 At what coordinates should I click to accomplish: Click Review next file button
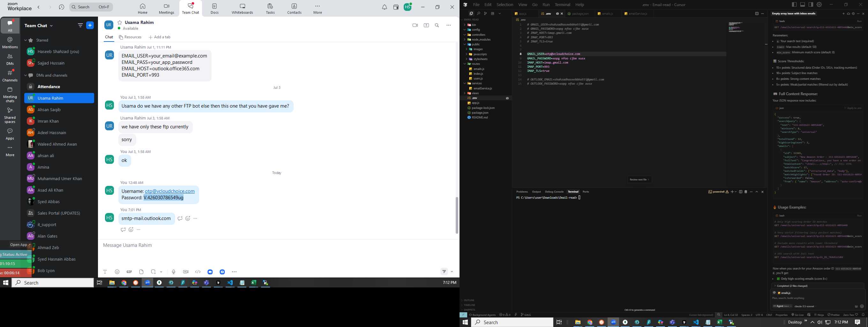(640, 179)
